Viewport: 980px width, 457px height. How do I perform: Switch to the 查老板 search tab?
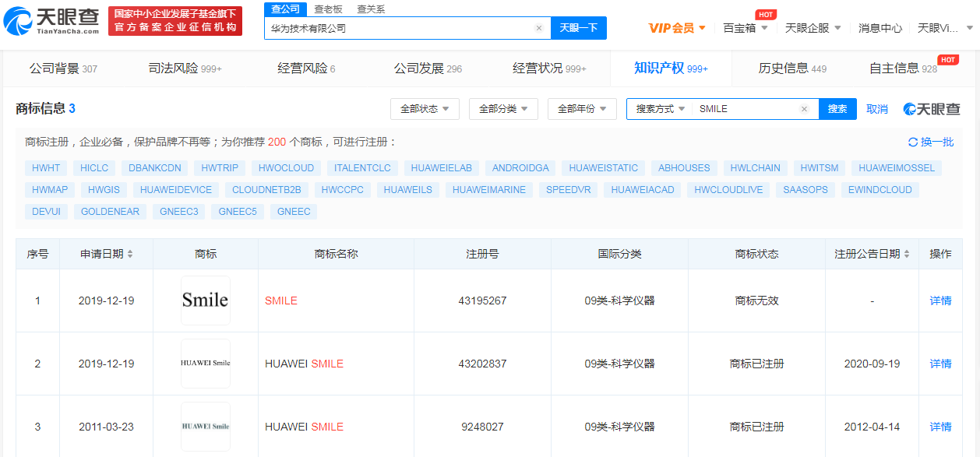point(328,9)
